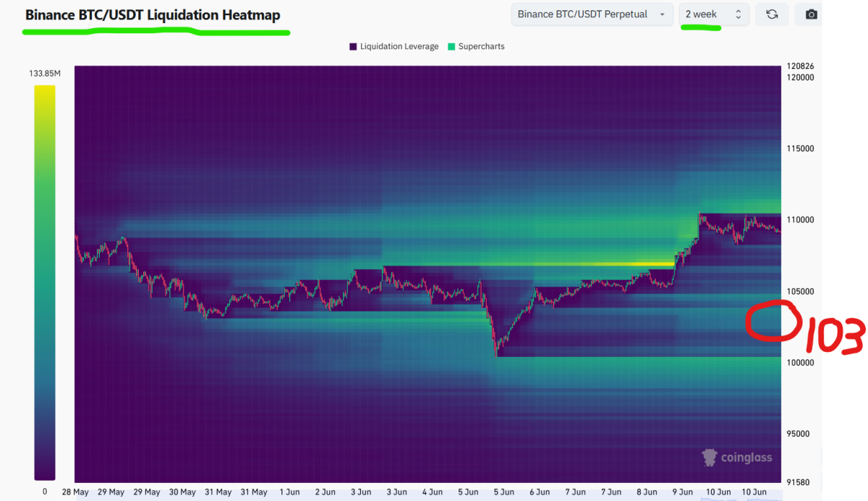This screenshot has height=501, width=868.
Task: Click the Binance BTC/USDT Liquidation Heatmap title
Action: pyautogui.click(x=153, y=14)
